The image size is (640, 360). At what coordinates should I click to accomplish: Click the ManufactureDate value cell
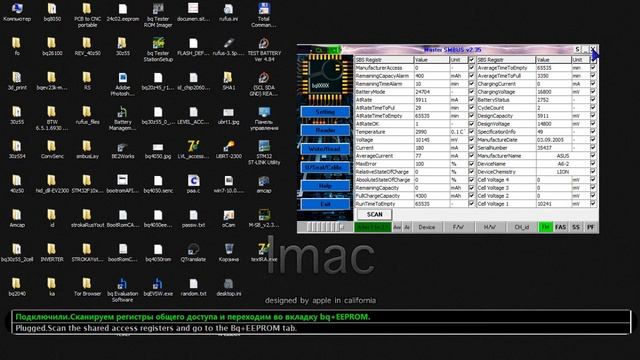[x=553, y=140]
